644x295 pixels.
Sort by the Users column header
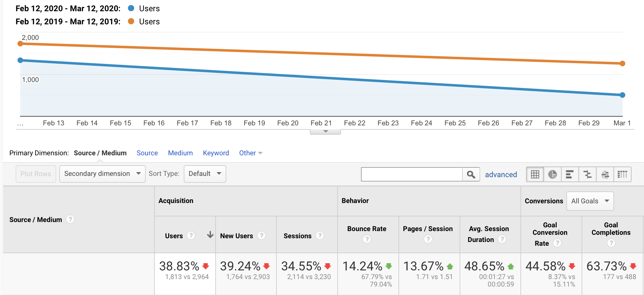pyautogui.click(x=174, y=236)
